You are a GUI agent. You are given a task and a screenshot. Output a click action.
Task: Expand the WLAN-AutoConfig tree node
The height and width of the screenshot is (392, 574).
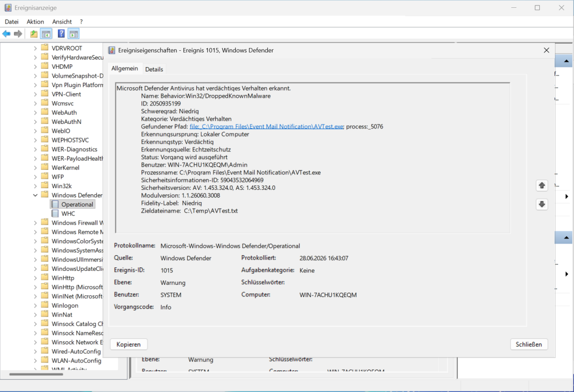click(35, 361)
